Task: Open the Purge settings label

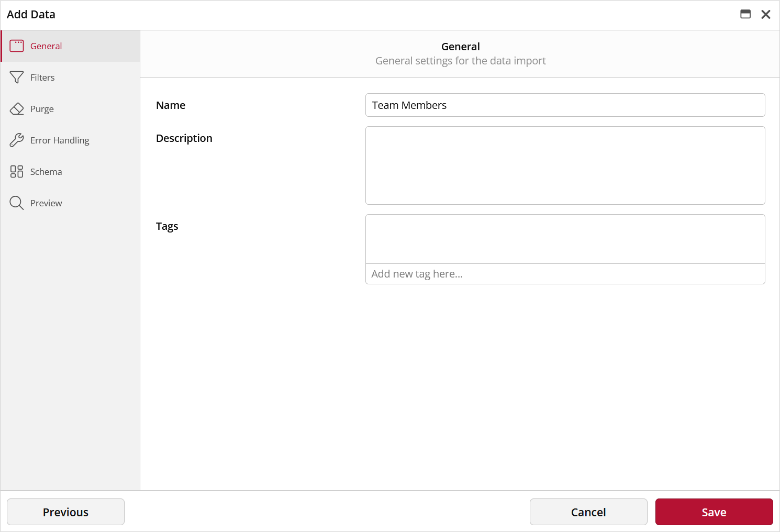Action: pos(42,109)
